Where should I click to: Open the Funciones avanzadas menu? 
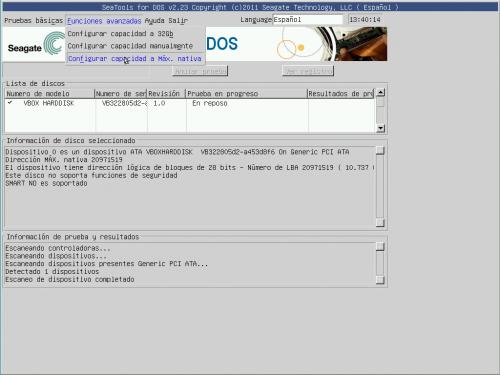[104, 21]
